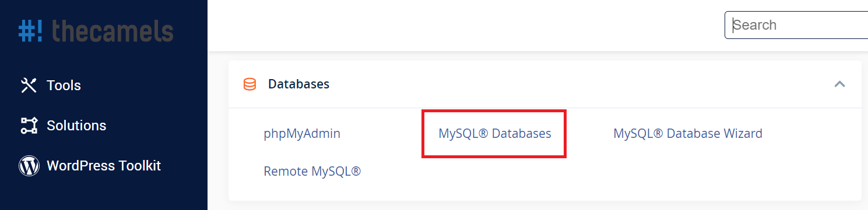Open the MySQL® Databases link

(x=495, y=134)
